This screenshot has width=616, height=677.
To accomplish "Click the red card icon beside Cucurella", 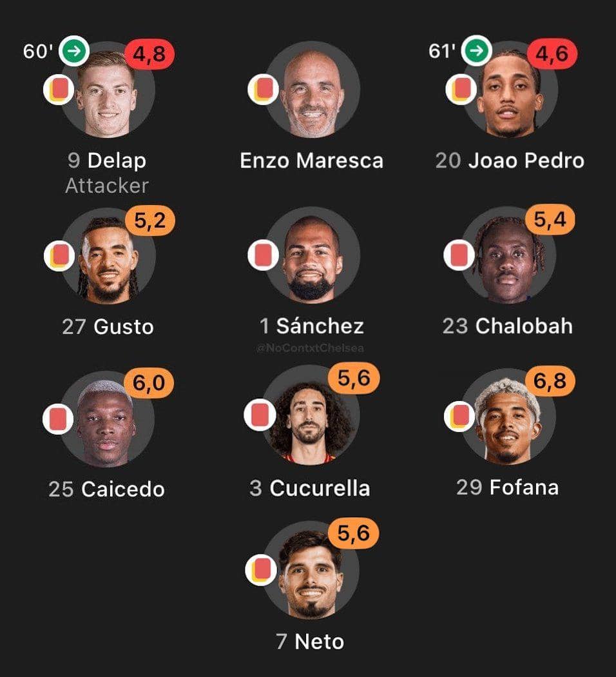I will point(260,414).
